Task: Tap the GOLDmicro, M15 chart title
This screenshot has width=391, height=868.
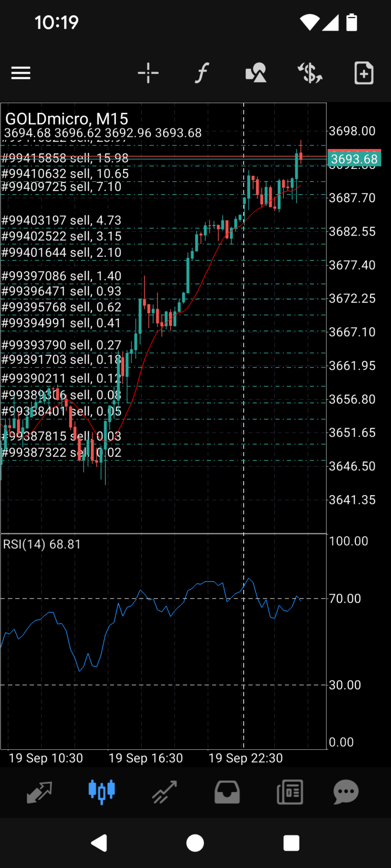Action: tap(66, 119)
